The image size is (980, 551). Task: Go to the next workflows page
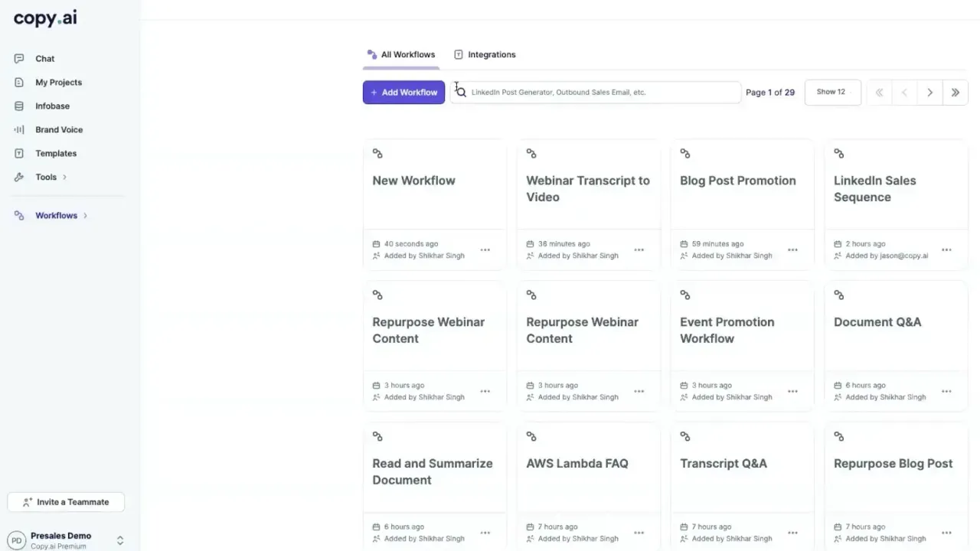(x=929, y=93)
